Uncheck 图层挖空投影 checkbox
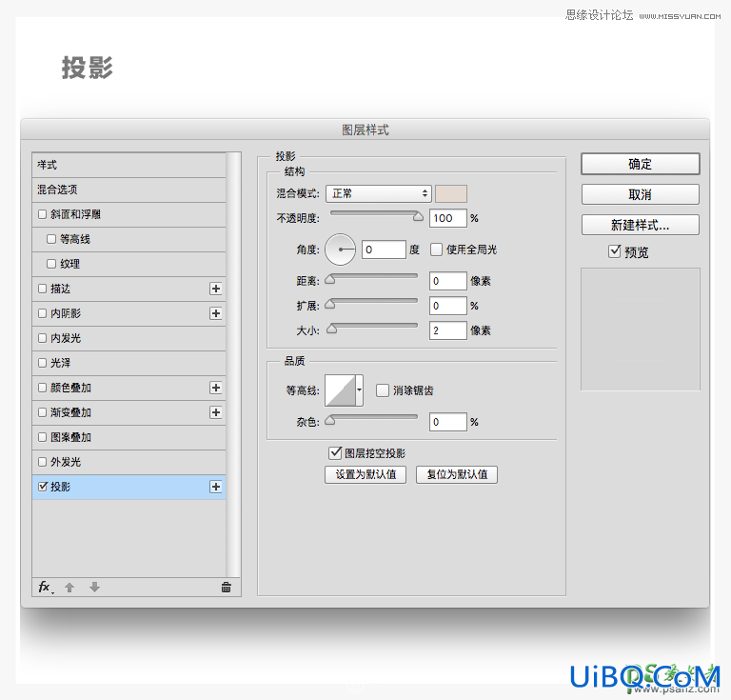This screenshot has width=731, height=700. pos(335,452)
